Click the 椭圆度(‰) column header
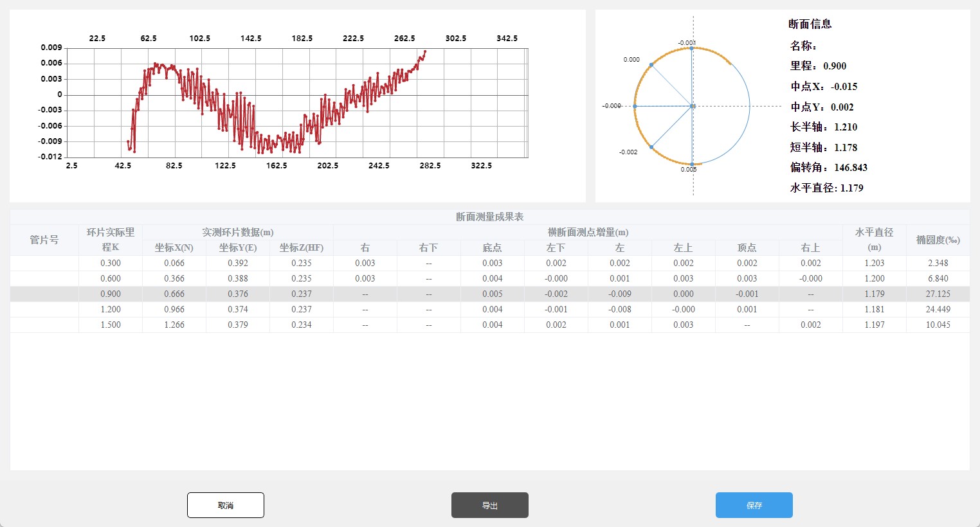The height and width of the screenshot is (527, 980). pos(938,240)
